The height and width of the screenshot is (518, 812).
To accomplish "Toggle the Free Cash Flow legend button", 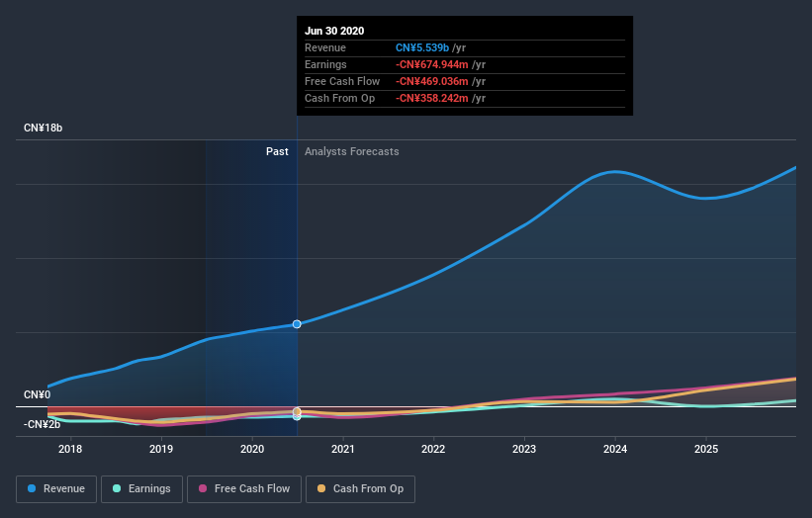I will (244, 489).
